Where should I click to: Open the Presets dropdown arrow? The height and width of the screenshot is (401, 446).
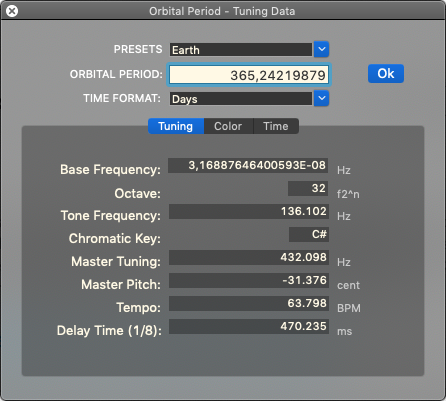pyautogui.click(x=321, y=49)
